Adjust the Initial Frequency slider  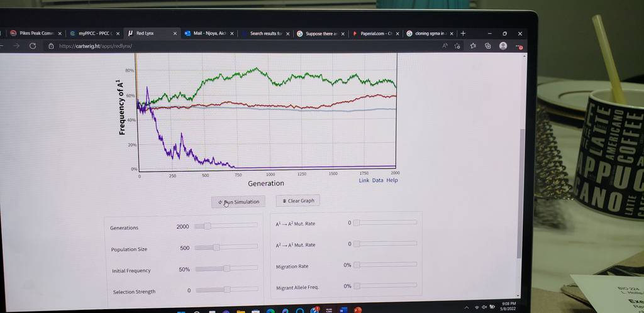click(x=226, y=268)
